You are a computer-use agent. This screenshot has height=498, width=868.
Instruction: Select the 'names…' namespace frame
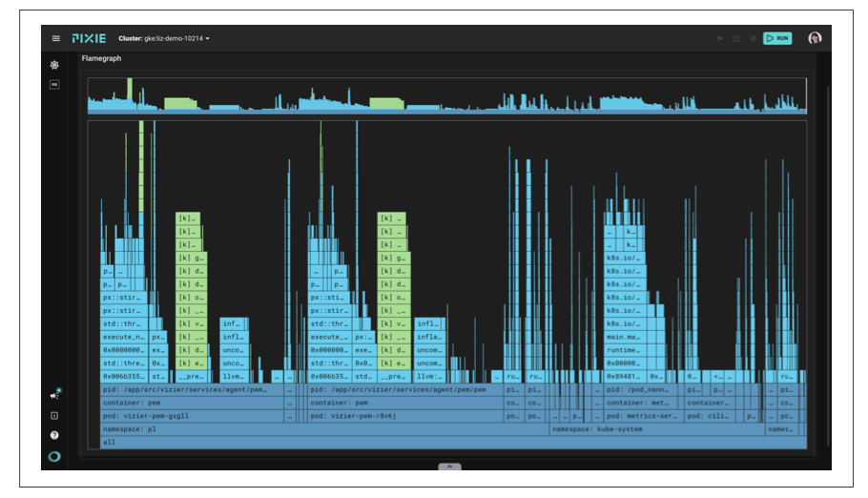point(783,429)
